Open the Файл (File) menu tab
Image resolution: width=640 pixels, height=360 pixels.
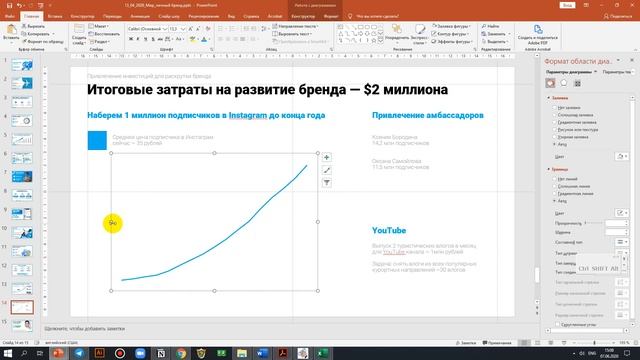click(x=10, y=16)
